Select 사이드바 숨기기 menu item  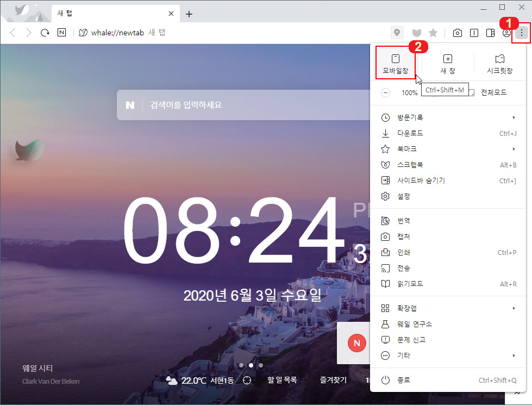(x=448, y=180)
